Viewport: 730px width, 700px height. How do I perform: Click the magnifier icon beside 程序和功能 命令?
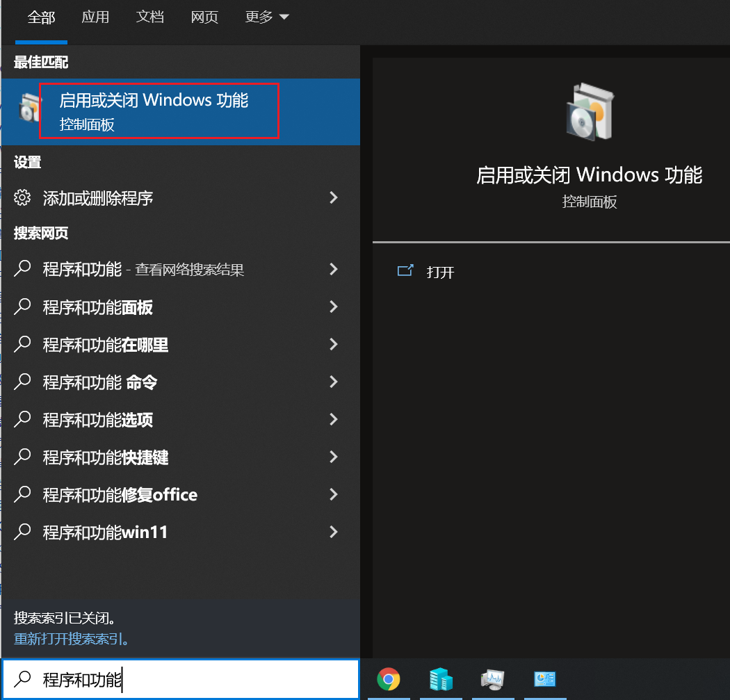[22, 382]
